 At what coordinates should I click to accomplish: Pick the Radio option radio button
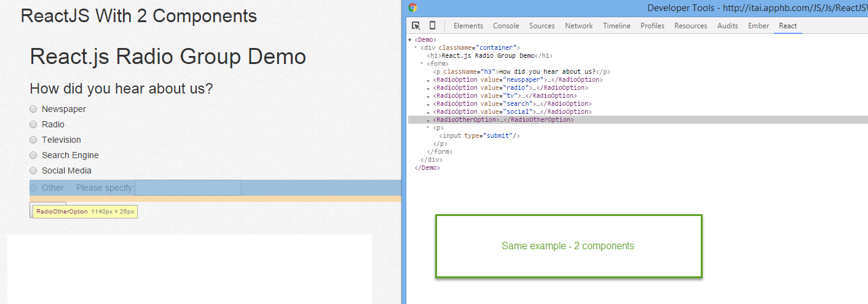(x=33, y=124)
